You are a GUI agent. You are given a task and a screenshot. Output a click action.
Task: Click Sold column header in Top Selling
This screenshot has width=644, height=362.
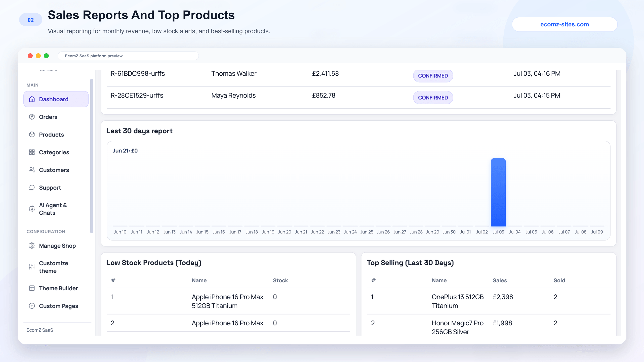pos(559,280)
